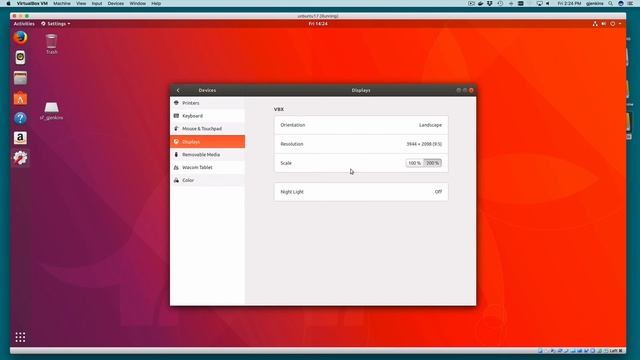Click the Ubuntu network status icon

[595, 24]
